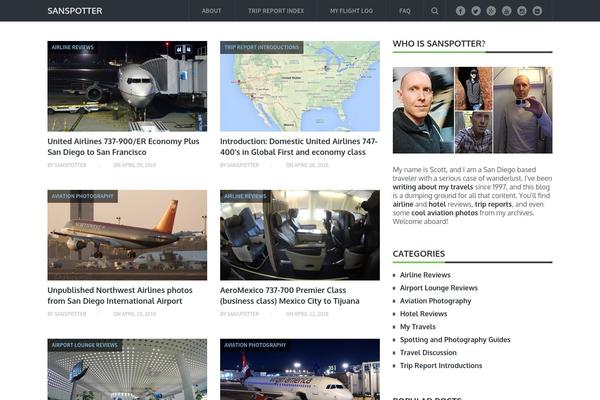Open the search magnifier icon in header
The height and width of the screenshot is (400, 600).
435,11
